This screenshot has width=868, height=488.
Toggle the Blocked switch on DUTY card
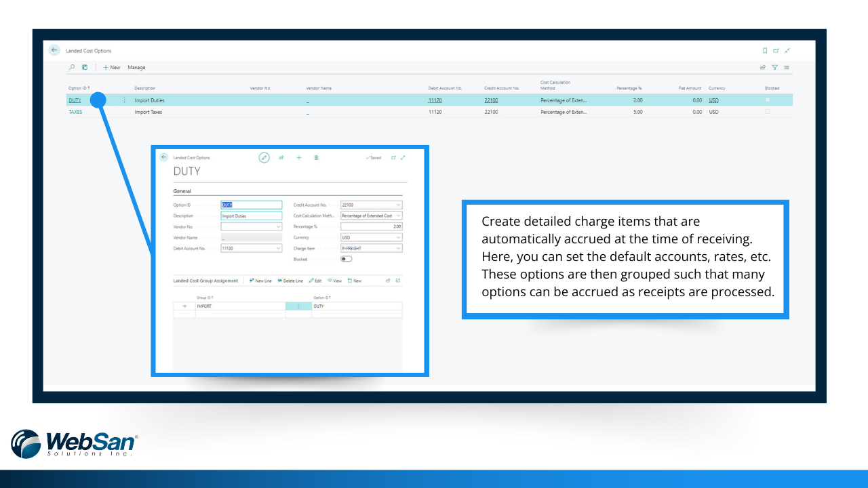tap(347, 259)
